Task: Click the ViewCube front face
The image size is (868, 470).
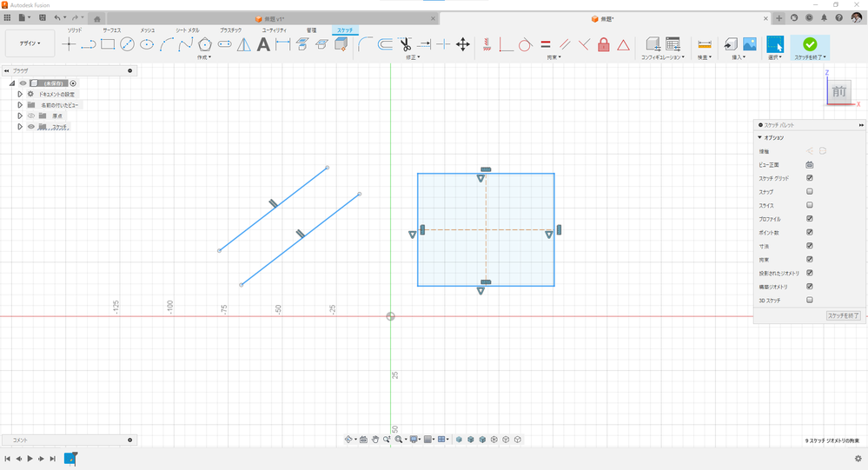Action: (839, 91)
